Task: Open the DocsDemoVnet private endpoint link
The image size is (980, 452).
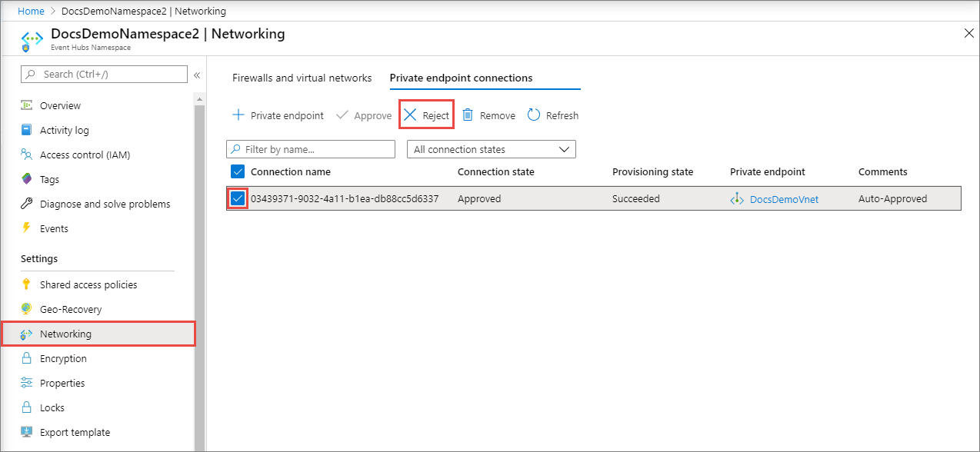Action: tap(784, 198)
